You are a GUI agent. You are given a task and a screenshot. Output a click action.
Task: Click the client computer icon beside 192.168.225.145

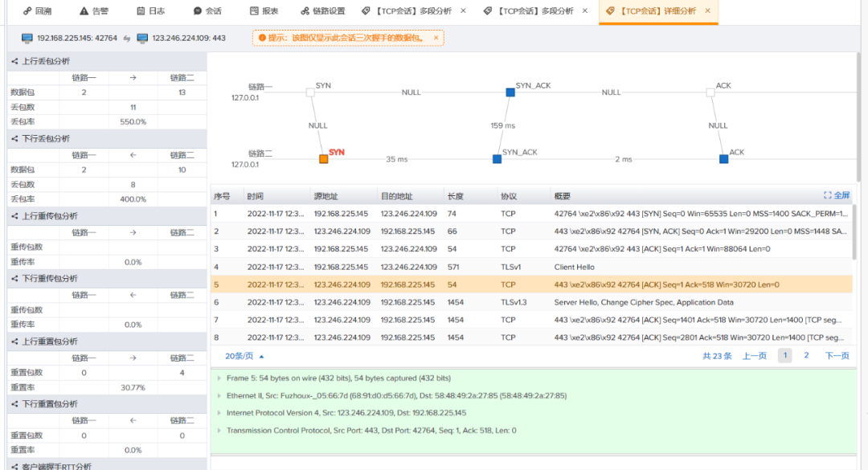pyautogui.click(x=27, y=39)
